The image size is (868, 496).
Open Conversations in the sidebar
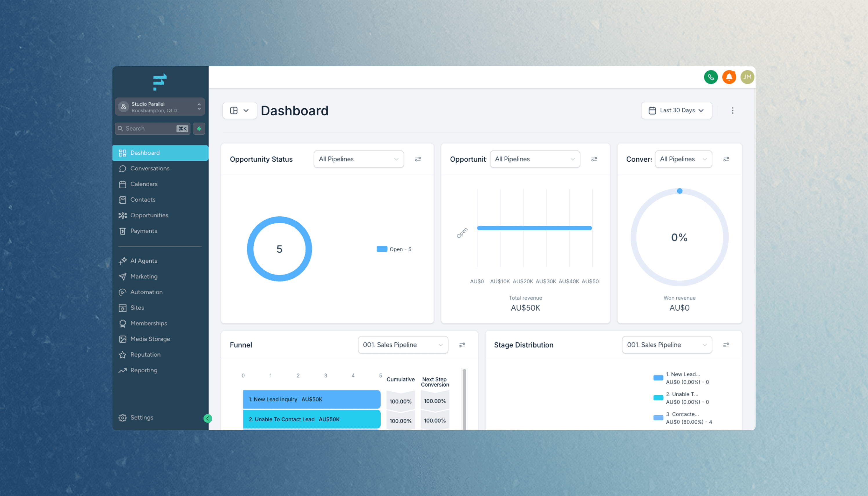(x=160, y=169)
